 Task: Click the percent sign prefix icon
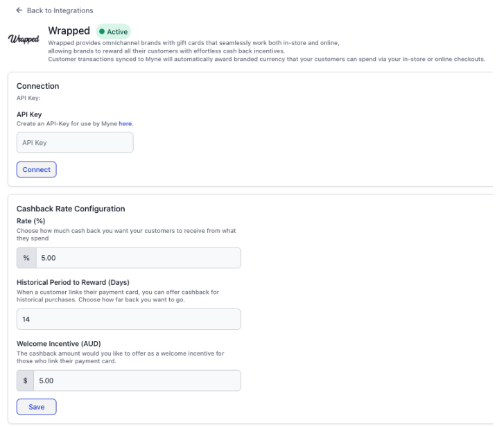(26, 258)
